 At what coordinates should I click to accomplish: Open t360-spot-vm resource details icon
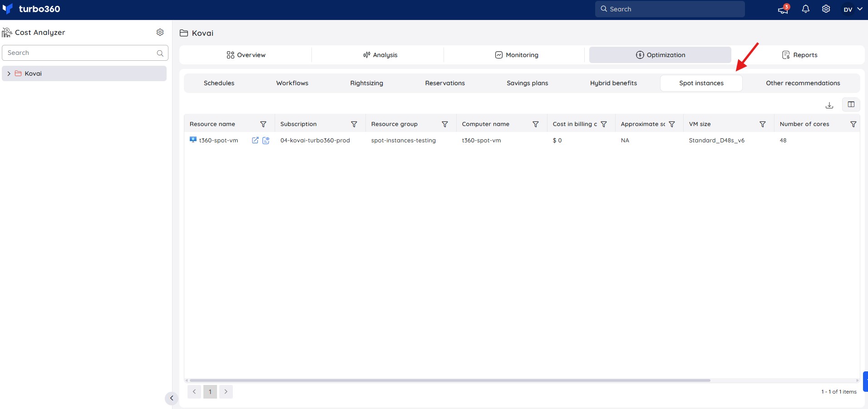tap(266, 141)
